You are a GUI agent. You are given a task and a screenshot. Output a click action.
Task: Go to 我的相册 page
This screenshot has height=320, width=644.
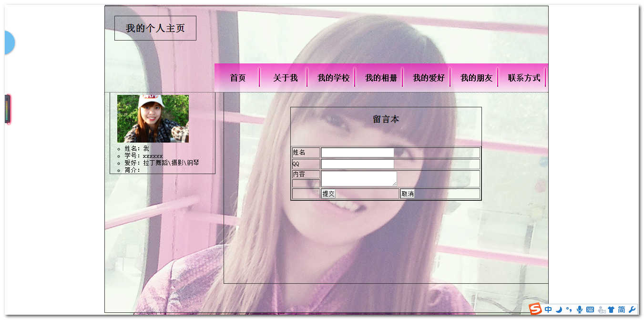point(381,78)
